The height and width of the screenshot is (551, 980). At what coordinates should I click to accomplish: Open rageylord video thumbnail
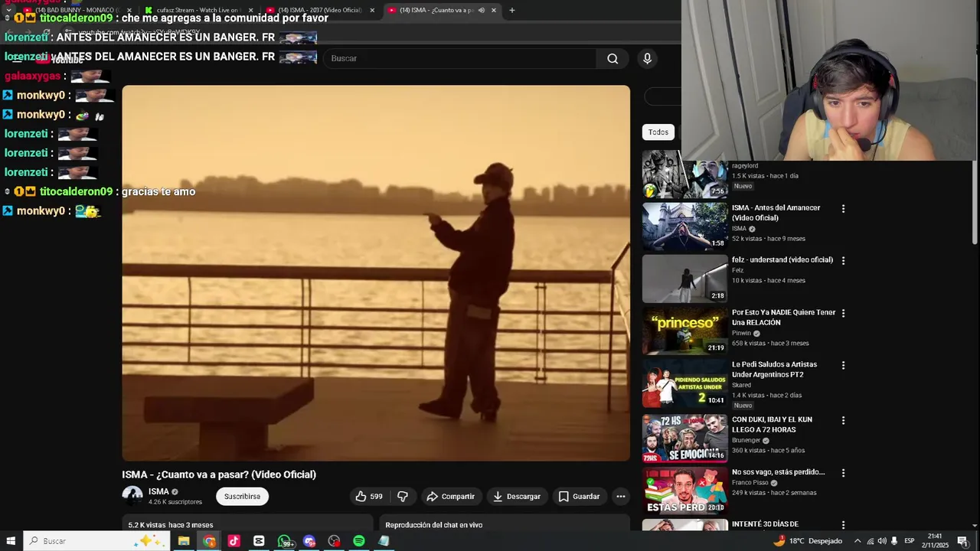click(684, 174)
